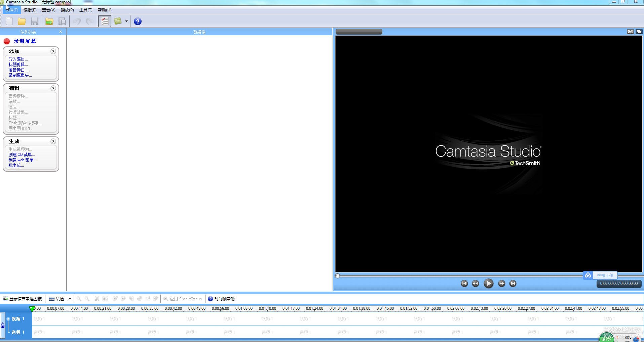Viewport: 644px width, 342px height.
Task: Open the 编辑(E) menu
Action: pyautogui.click(x=30, y=10)
